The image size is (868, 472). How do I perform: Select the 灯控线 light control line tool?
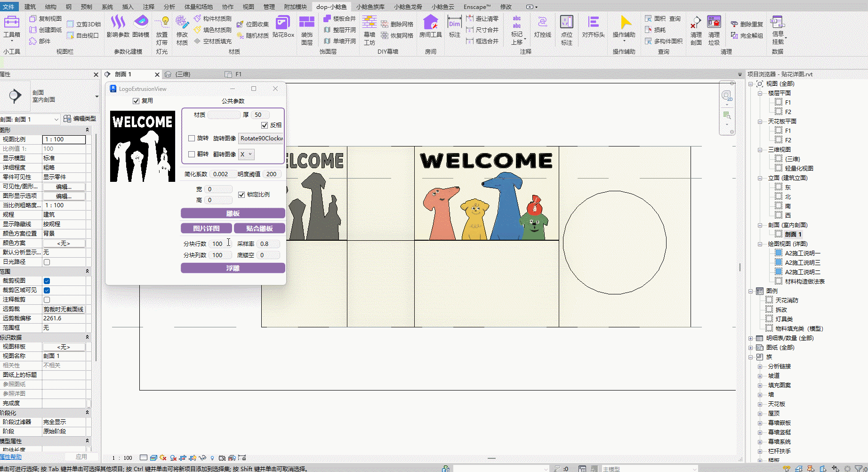pyautogui.click(x=543, y=26)
